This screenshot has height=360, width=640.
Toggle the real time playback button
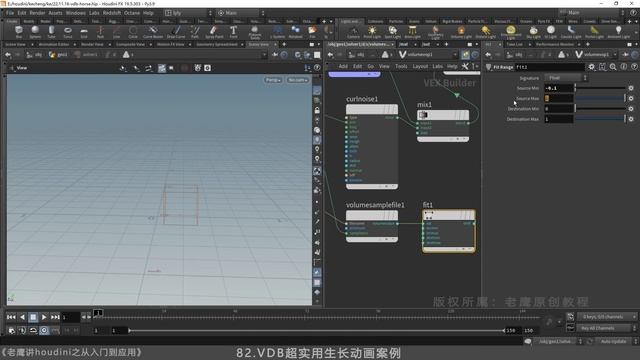tap(44, 330)
